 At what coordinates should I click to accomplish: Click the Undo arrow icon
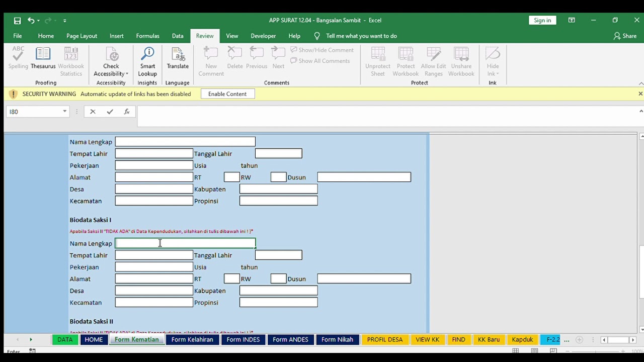pyautogui.click(x=31, y=21)
